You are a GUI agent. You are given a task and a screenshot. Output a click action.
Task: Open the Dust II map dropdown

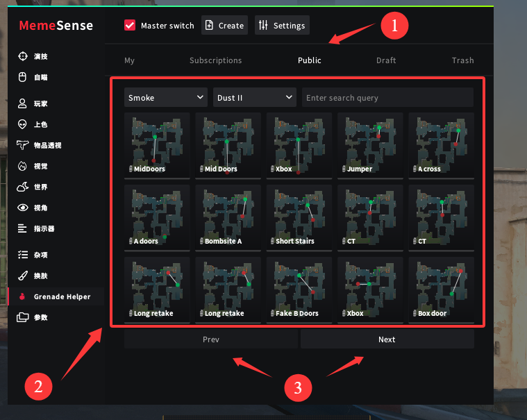[x=254, y=98]
